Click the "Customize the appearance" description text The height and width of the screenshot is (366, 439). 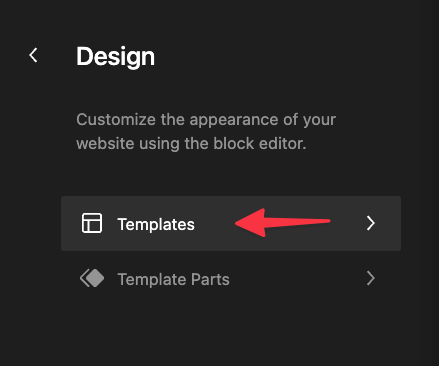point(206,131)
